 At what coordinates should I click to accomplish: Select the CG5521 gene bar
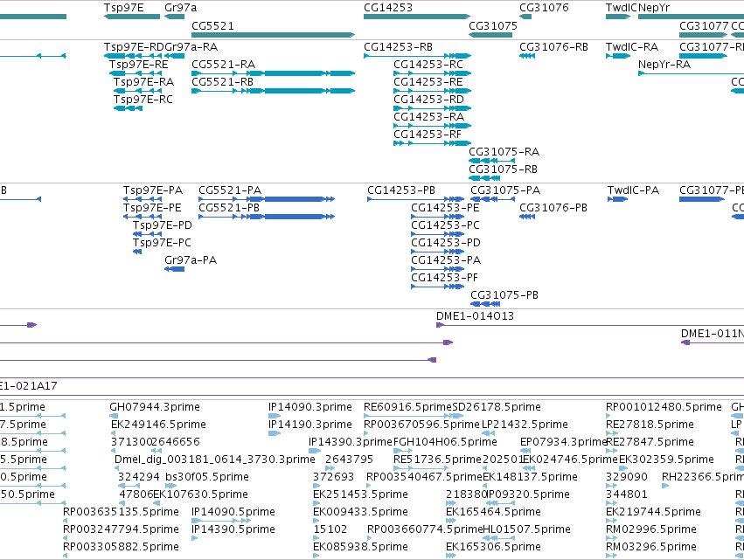274,35
